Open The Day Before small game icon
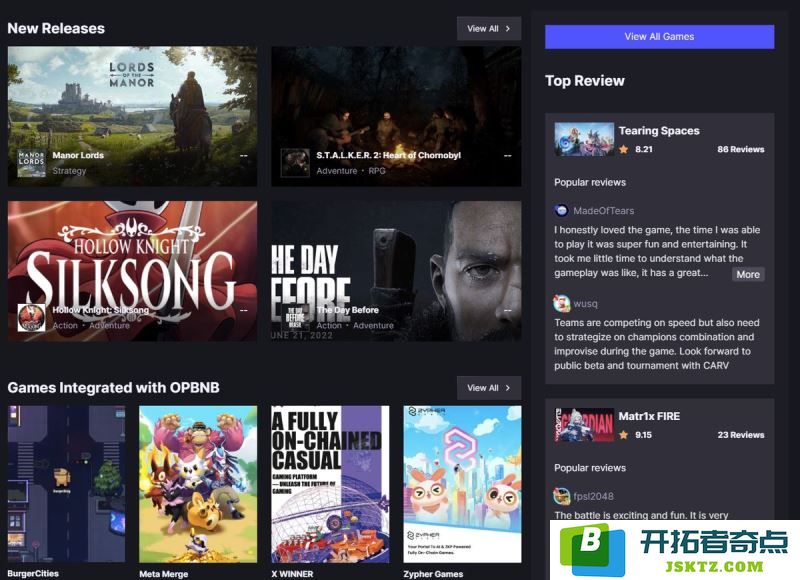The width and height of the screenshot is (800, 580). (x=295, y=317)
